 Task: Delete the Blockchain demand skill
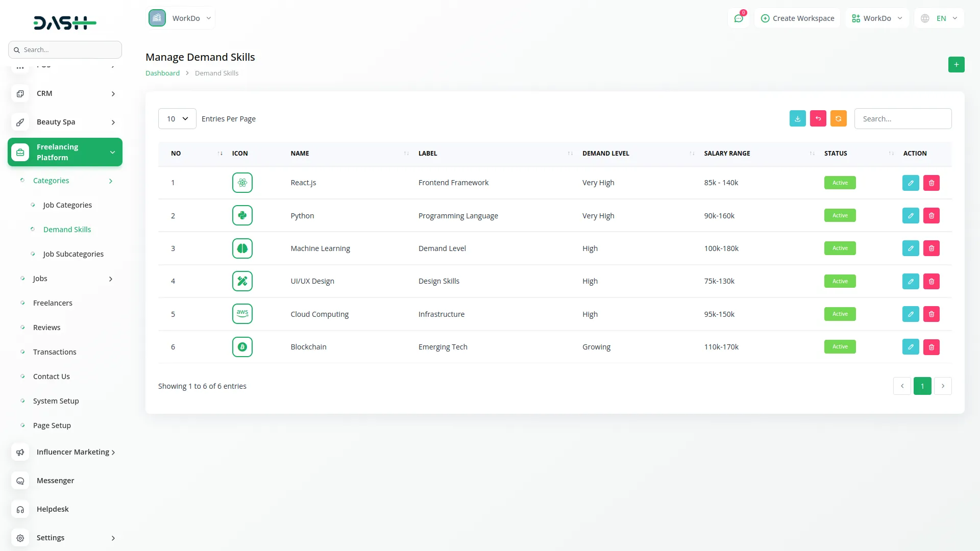coord(931,346)
